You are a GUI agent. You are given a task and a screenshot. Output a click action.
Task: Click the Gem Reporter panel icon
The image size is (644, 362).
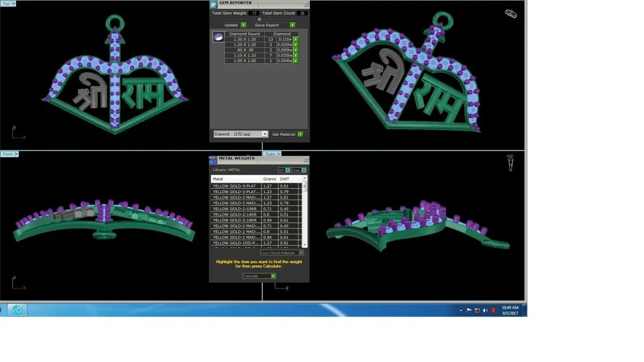[x=214, y=4]
